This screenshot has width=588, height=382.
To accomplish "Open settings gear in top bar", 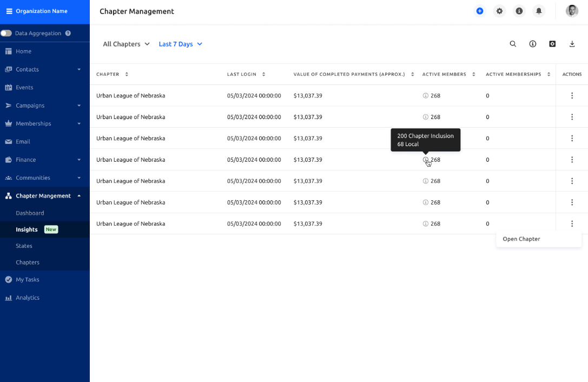I will tap(499, 11).
